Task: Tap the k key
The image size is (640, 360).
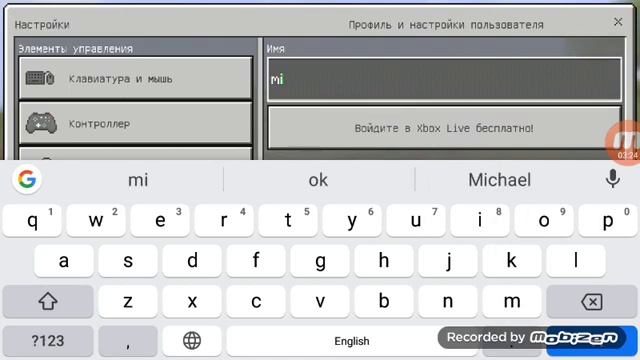Action: pyautogui.click(x=512, y=261)
